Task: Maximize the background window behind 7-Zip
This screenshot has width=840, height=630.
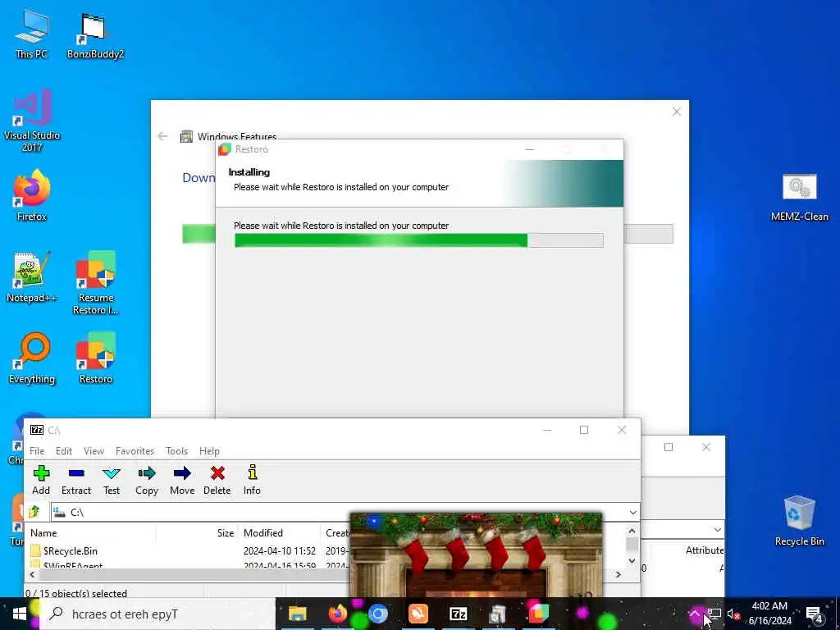Action: click(669, 447)
